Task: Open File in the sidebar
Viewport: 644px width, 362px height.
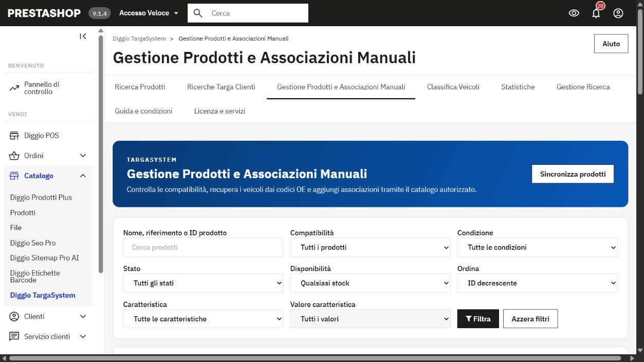Action: point(16,227)
